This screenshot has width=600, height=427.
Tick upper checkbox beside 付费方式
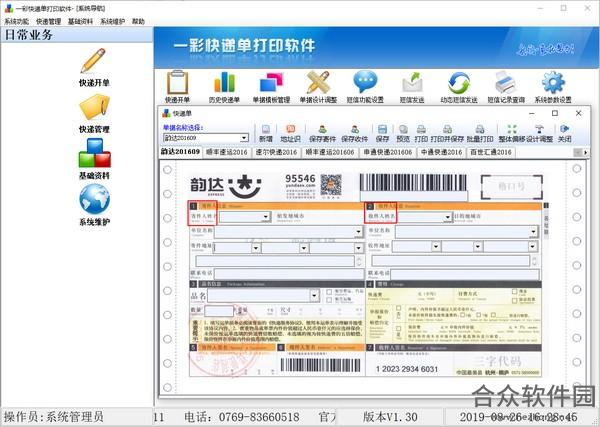515,292
